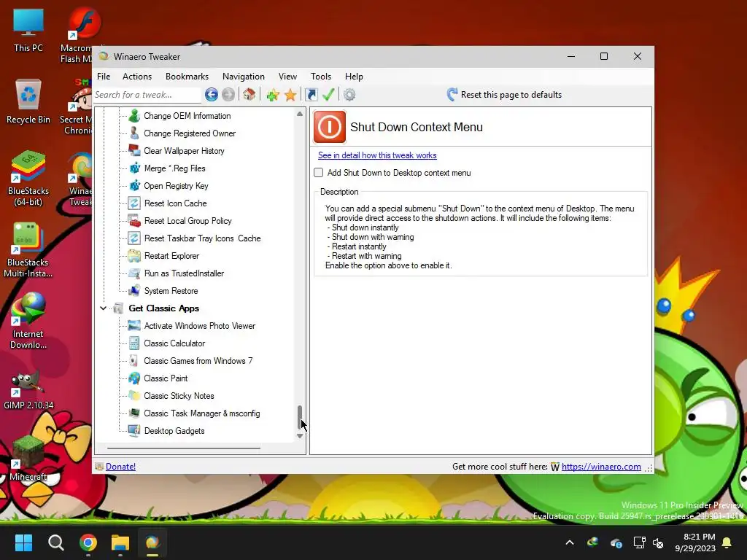Click the Donate! link
This screenshot has height=560, width=747.
120,467
